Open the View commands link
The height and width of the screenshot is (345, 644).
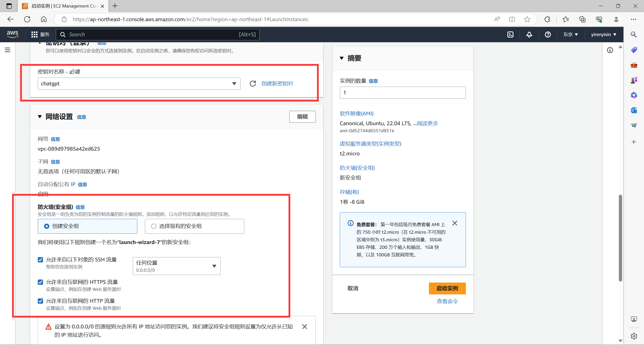click(447, 301)
